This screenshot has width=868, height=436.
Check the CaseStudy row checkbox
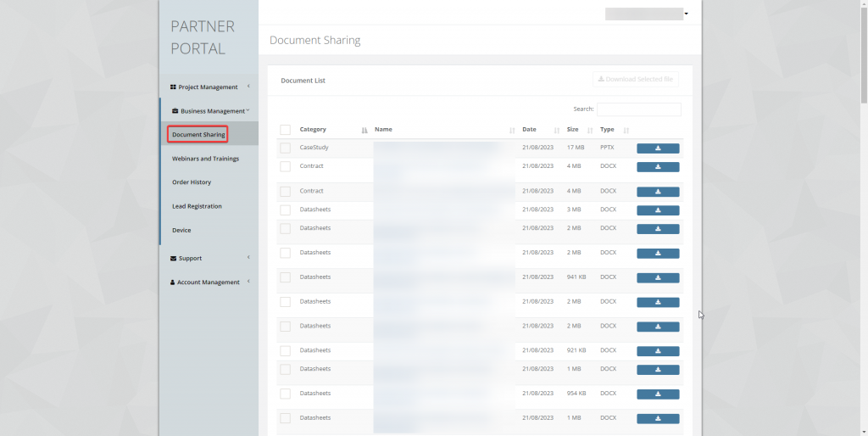click(286, 148)
